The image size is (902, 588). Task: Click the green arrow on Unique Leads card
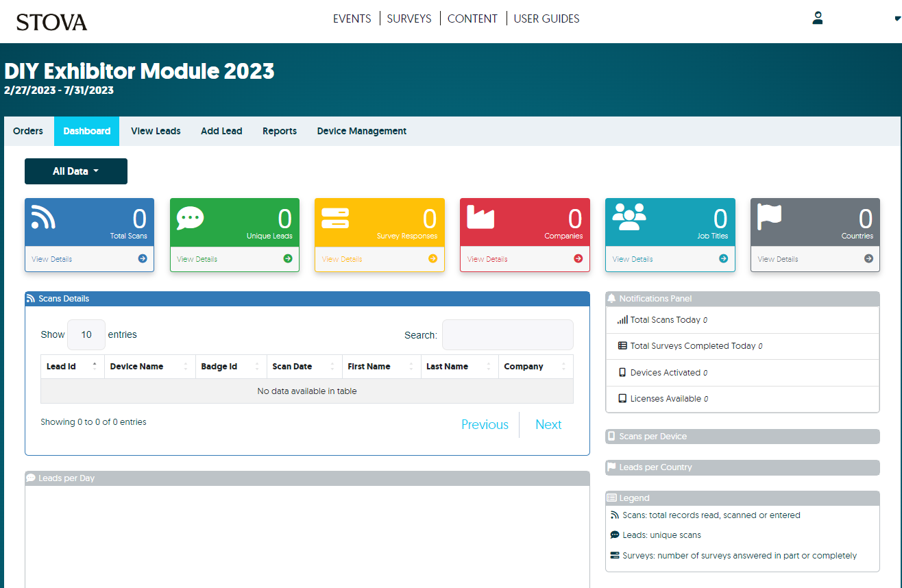click(288, 258)
